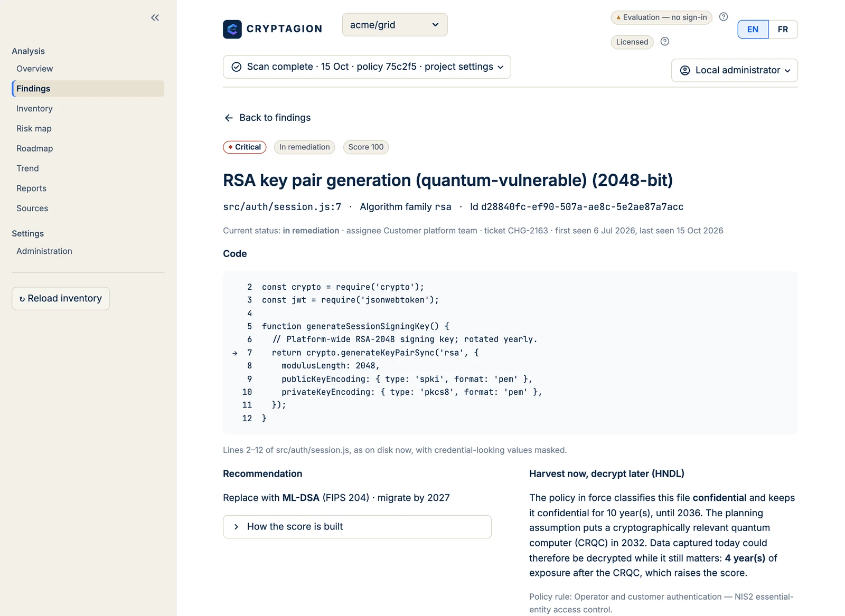Select Findings in sidebar
845x616 pixels.
click(x=88, y=89)
